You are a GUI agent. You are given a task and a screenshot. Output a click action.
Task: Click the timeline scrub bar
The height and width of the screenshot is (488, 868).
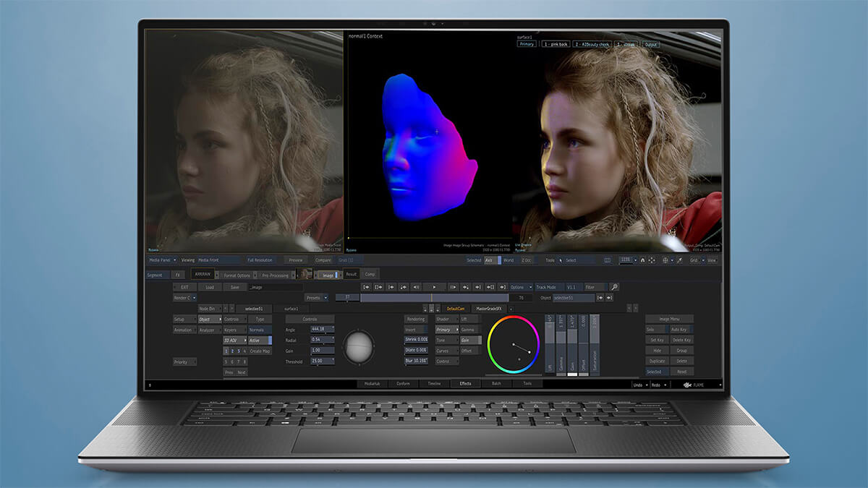[434, 298]
